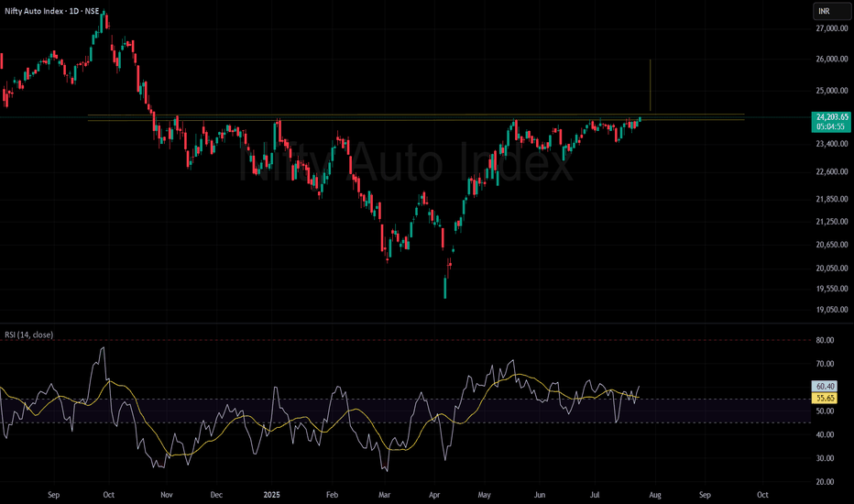The width and height of the screenshot is (854, 504).
Task: Click the 26,000.00 price axis label
Action: coord(832,59)
